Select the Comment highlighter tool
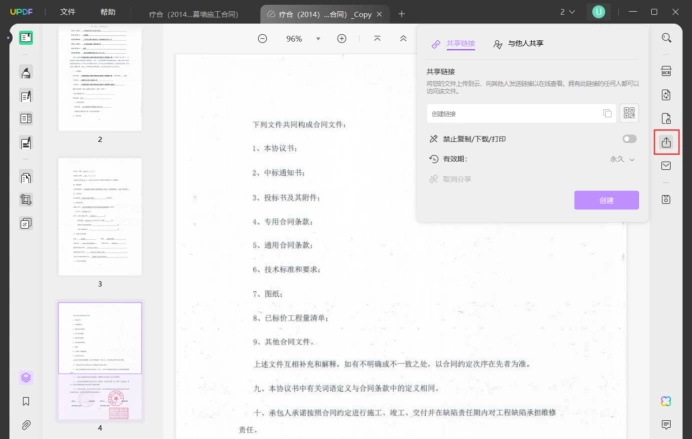 point(26,72)
